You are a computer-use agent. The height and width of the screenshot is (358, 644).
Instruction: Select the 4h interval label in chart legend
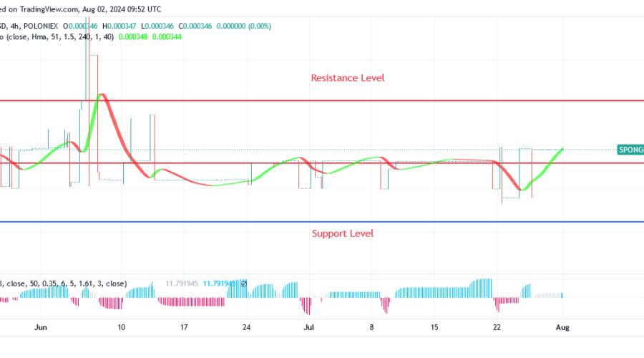point(15,26)
